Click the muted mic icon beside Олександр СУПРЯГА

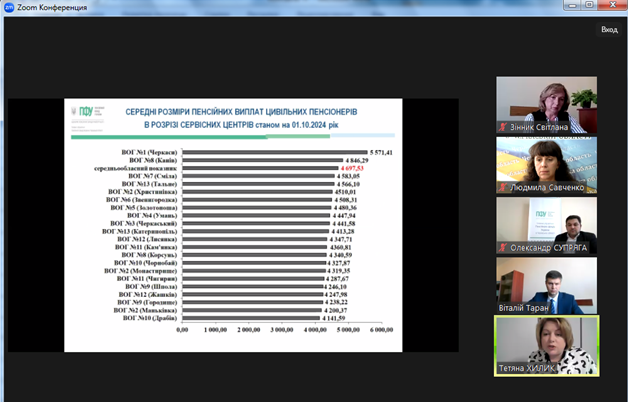tap(503, 247)
